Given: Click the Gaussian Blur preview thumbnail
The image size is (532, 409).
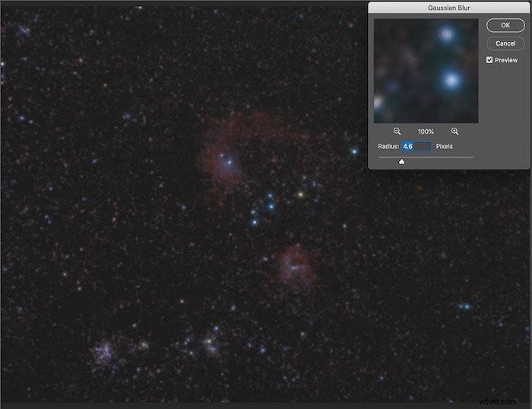Looking at the screenshot, I should pyautogui.click(x=426, y=71).
